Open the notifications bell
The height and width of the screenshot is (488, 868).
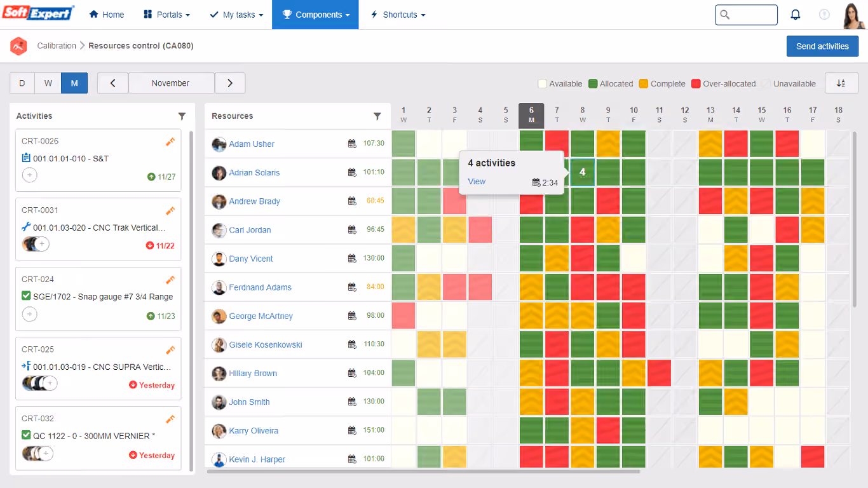[795, 15]
